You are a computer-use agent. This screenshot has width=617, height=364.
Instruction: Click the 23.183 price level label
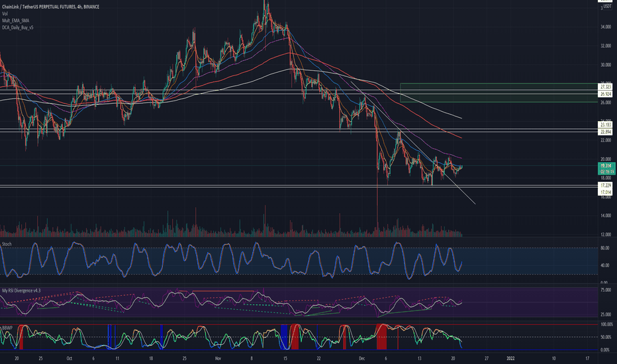(606, 124)
